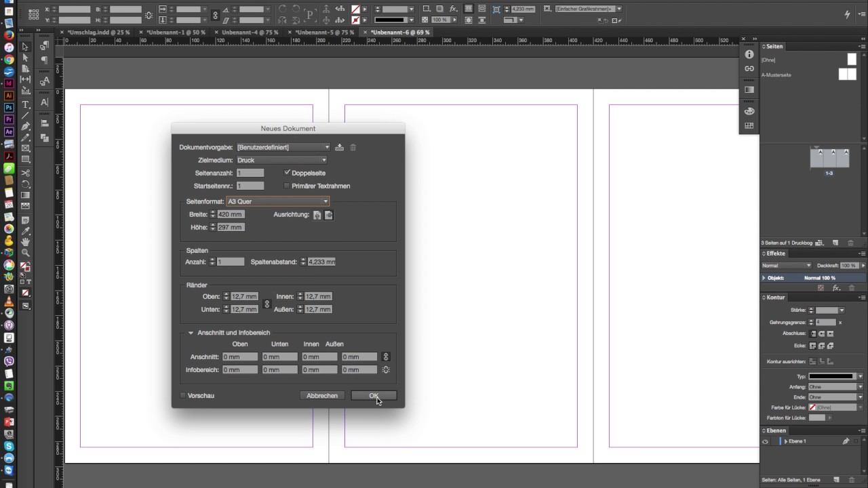868x488 pixels.
Task: Expand the Objekt row in Effekte
Action: click(764, 278)
